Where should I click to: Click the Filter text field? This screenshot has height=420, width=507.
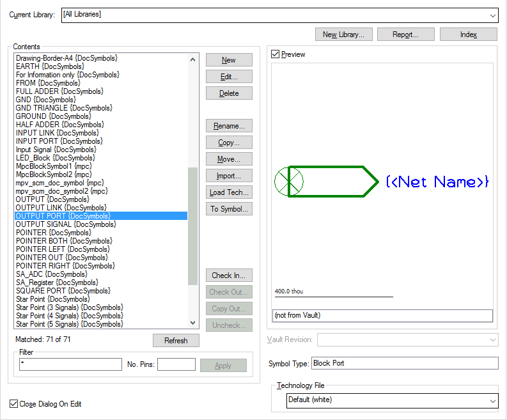[70, 364]
